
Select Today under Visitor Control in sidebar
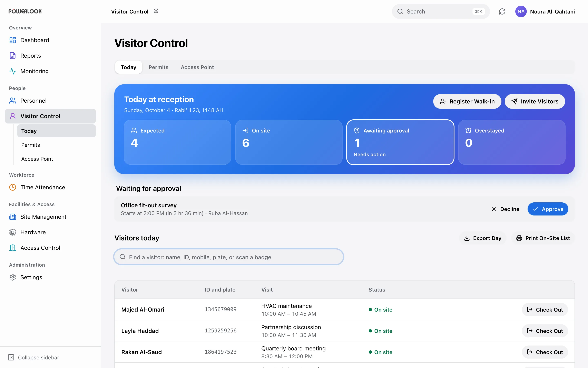pyautogui.click(x=56, y=131)
